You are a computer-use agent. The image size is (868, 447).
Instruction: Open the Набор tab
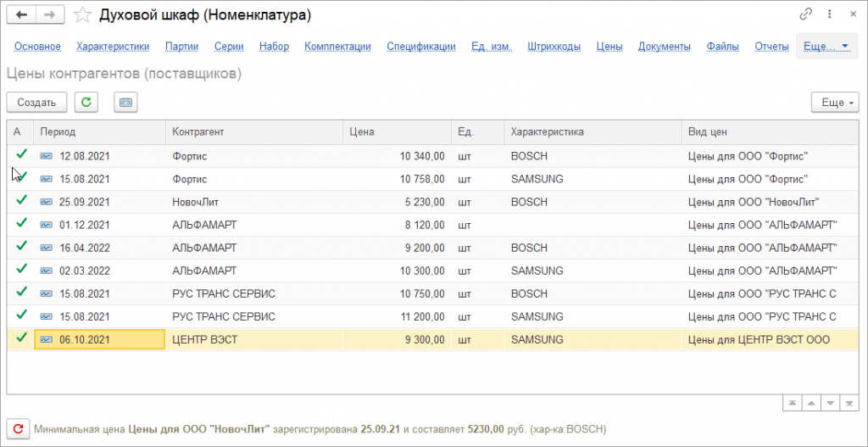tap(274, 47)
